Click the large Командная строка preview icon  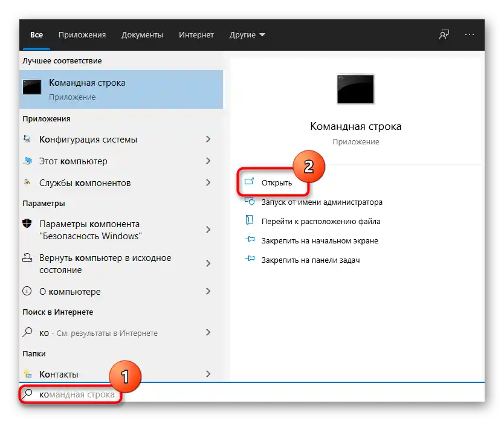tap(355, 89)
